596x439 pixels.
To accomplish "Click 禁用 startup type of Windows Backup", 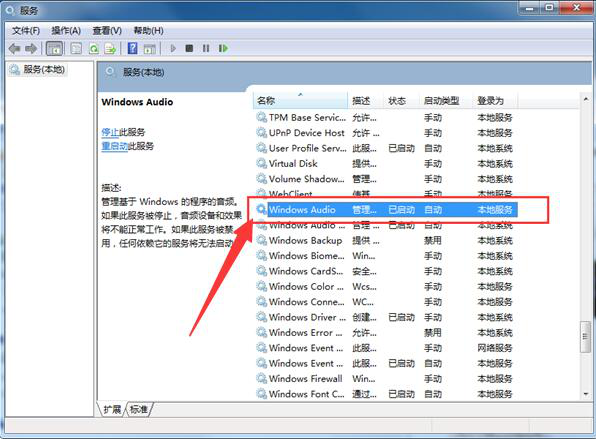I will coord(433,240).
